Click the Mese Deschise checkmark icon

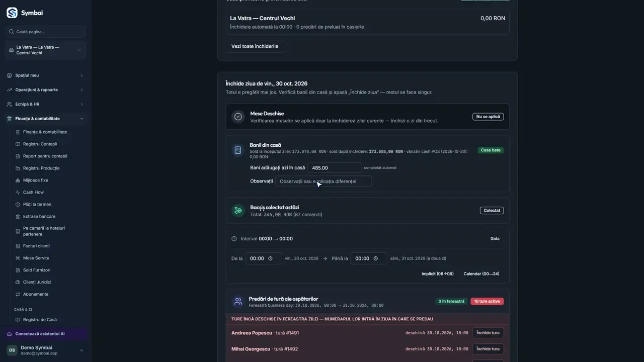click(238, 117)
